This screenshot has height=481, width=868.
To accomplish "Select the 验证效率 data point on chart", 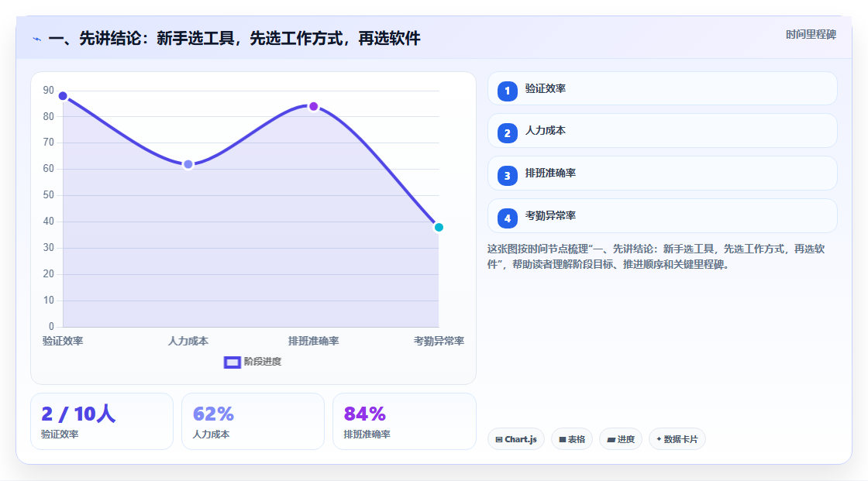I will [x=63, y=96].
